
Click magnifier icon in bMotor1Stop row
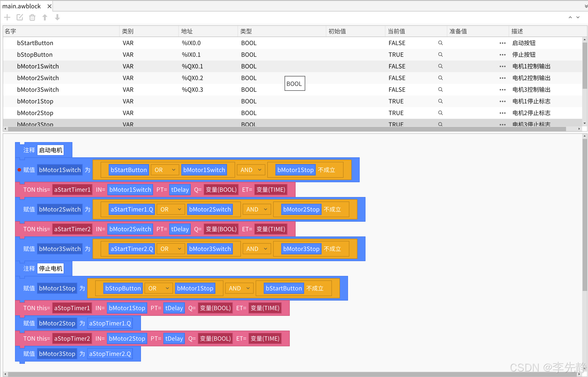pyautogui.click(x=440, y=101)
